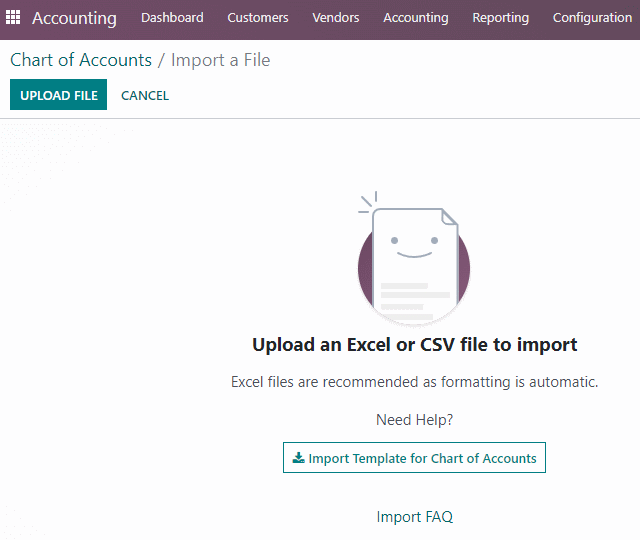
Task: Click the Upload File button
Action: click(58, 95)
